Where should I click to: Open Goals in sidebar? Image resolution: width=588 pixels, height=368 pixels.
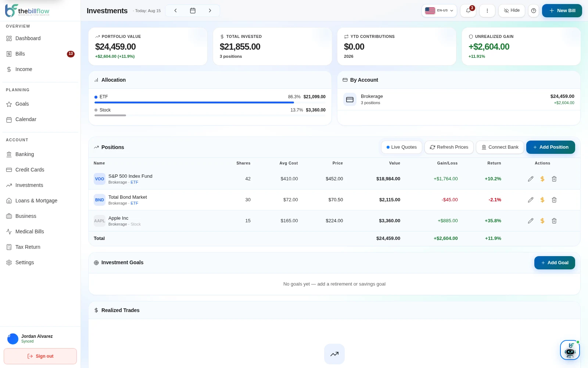pos(40,104)
